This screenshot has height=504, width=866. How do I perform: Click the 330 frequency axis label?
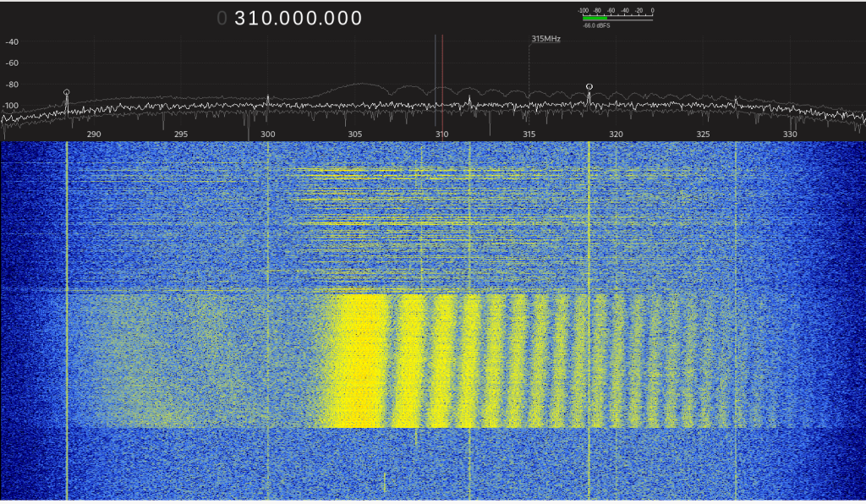click(x=790, y=134)
